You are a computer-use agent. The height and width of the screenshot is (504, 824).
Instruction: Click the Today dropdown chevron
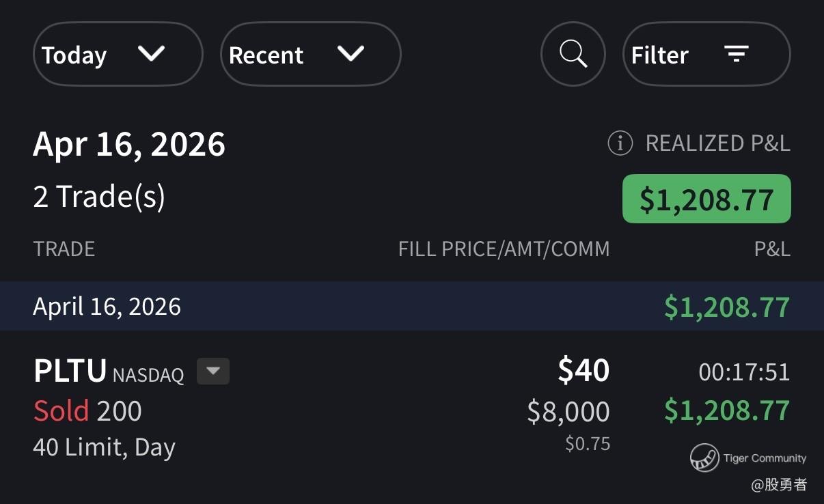151,53
